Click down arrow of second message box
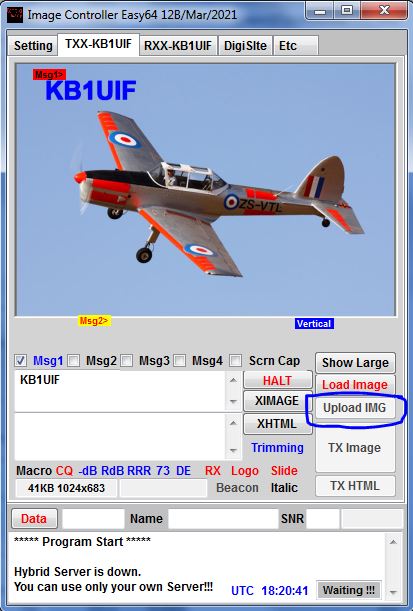The width and height of the screenshot is (413, 611). [233, 450]
